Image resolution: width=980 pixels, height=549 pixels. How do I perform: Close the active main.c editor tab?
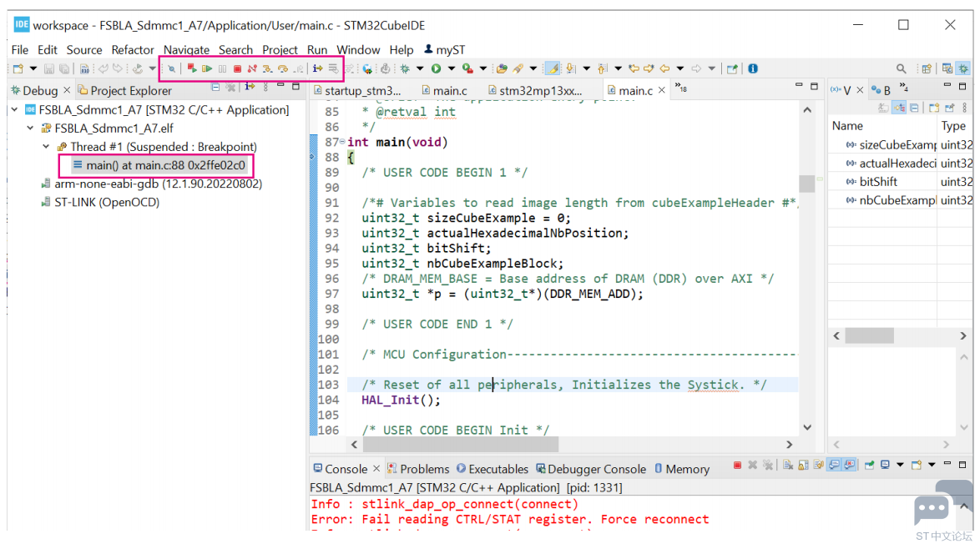pyautogui.click(x=662, y=91)
